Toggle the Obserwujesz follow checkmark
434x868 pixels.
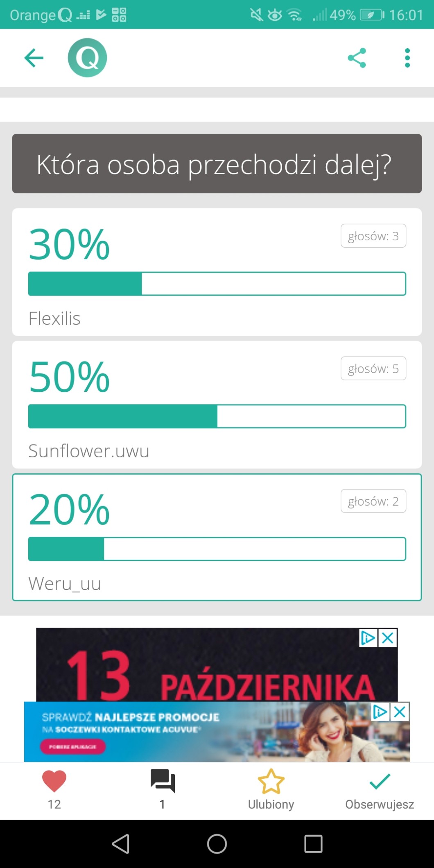point(380,781)
